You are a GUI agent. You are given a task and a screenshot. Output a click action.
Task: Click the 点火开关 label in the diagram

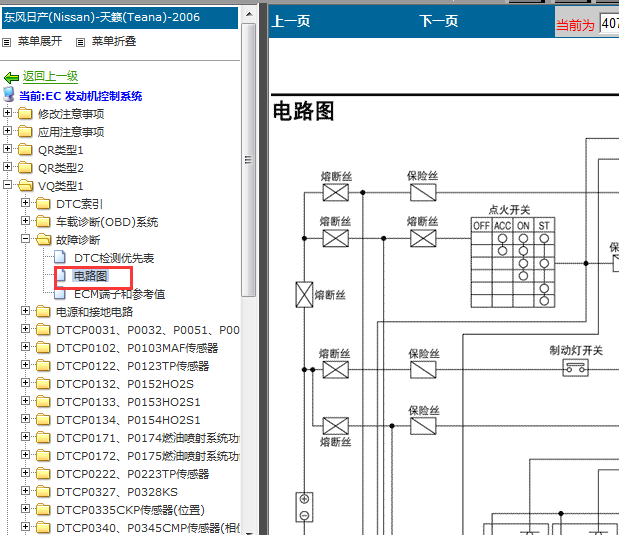[x=509, y=210]
